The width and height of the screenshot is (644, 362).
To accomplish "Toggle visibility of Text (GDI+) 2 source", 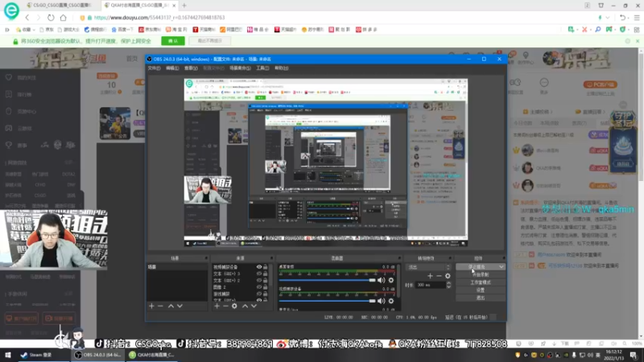I will point(259,280).
